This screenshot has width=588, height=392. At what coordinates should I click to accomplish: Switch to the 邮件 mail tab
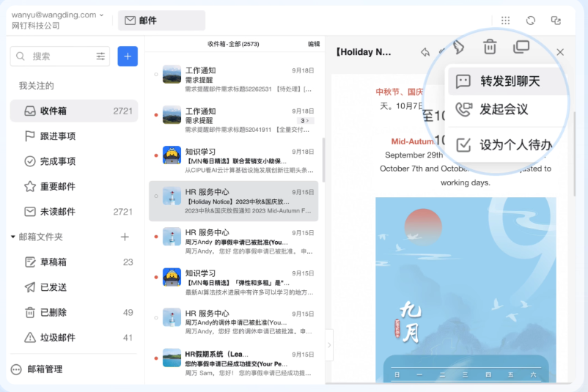click(161, 21)
